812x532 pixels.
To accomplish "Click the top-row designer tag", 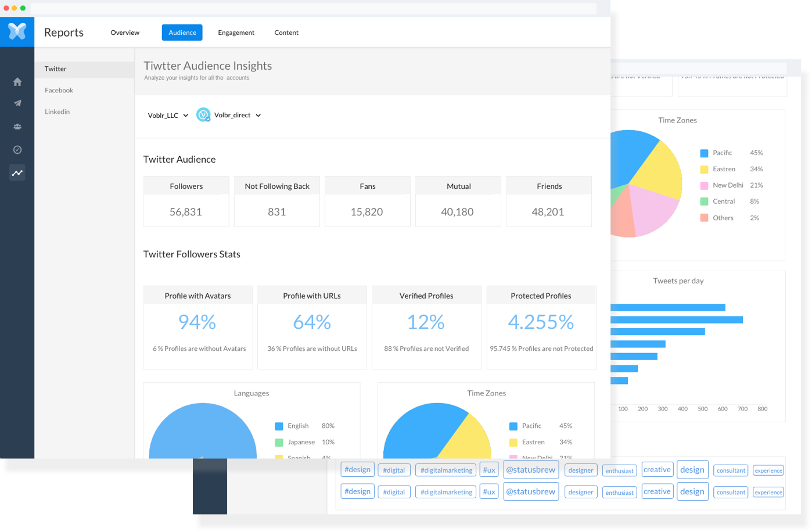I will point(581,470).
